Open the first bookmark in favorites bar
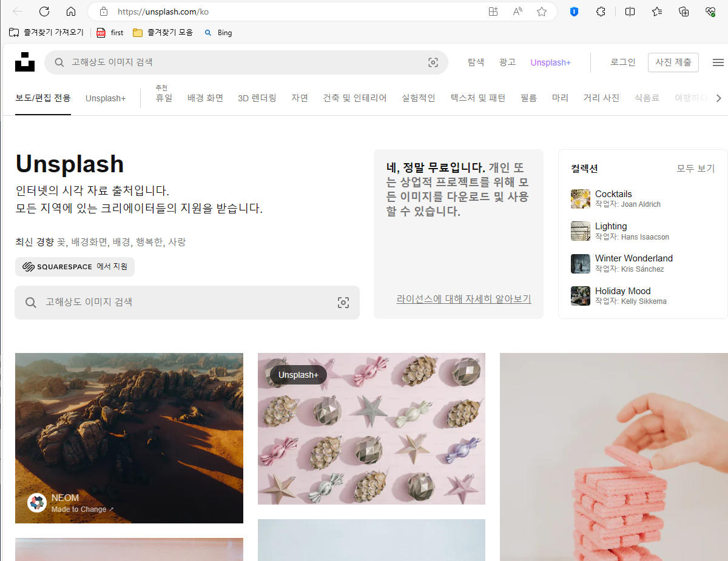 pyautogui.click(x=110, y=33)
